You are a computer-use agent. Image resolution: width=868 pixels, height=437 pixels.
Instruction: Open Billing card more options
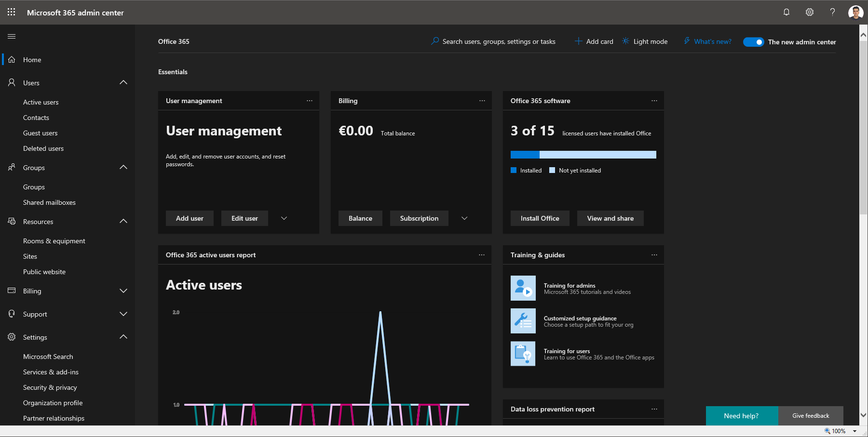(482, 101)
